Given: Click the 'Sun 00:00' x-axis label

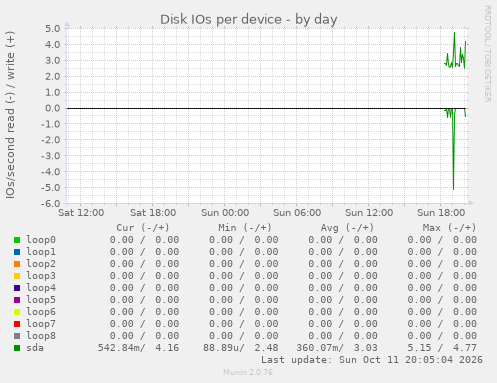Looking at the screenshot, I should [225, 213].
